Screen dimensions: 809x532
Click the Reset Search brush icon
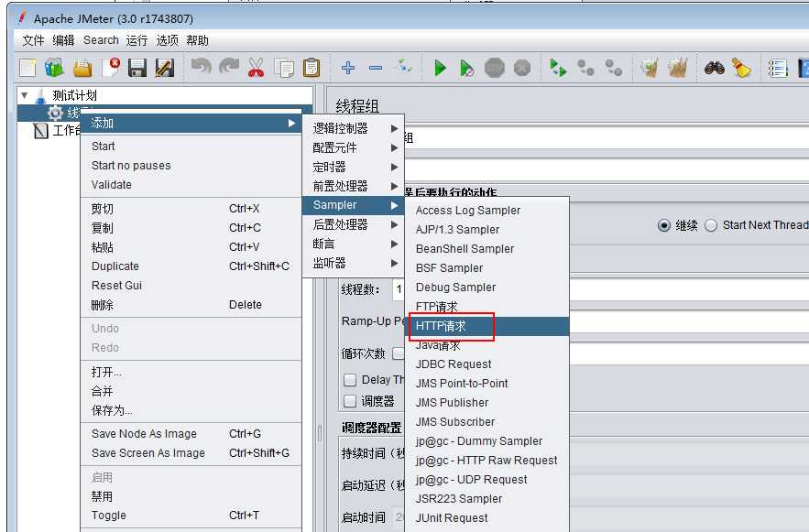pyautogui.click(x=741, y=68)
